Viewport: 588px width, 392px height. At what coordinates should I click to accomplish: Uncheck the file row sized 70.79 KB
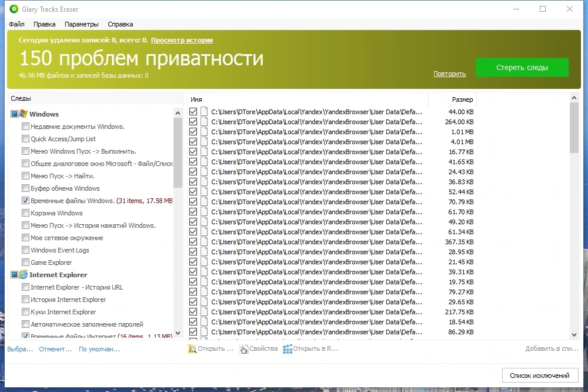193,202
